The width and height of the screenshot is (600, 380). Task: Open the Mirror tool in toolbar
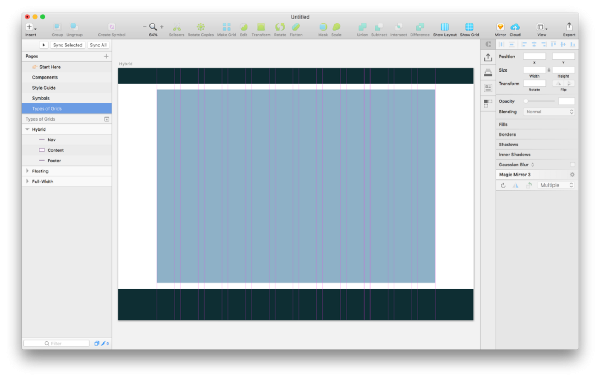(x=500, y=27)
